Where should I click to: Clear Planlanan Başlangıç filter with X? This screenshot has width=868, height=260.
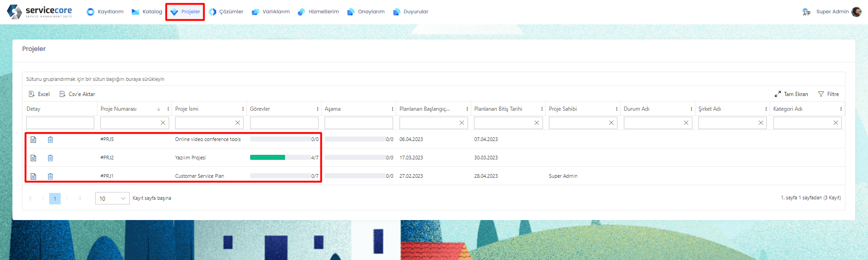pyautogui.click(x=462, y=123)
